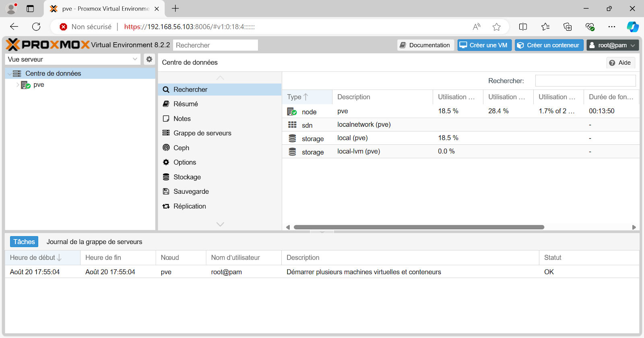The width and height of the screenshot is (644, 338).
Task: Switch to the Tâches tab
Action: point(24,242)
